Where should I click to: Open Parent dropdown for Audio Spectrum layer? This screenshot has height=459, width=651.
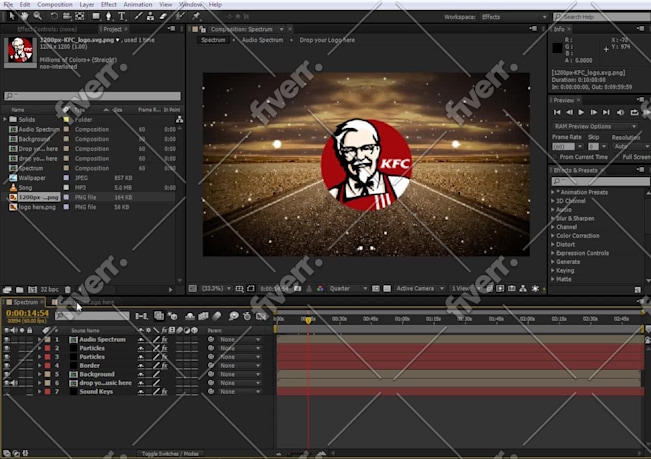(240, 339)
